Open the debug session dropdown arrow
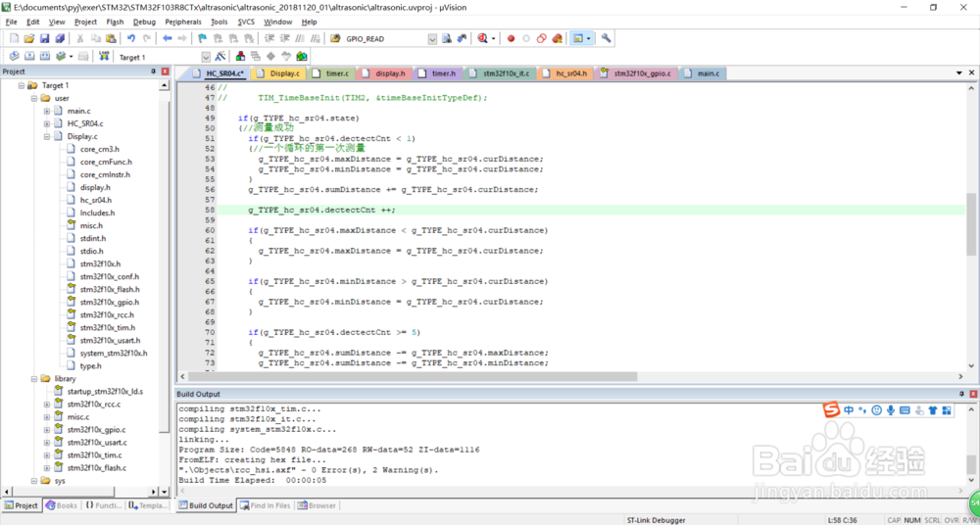Viewport: 980px width, 525px height. (x=494, y=39)
